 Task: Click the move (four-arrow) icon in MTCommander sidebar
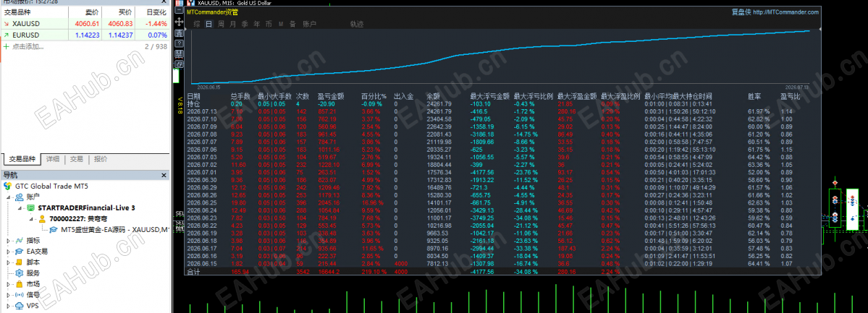[179, 22]
